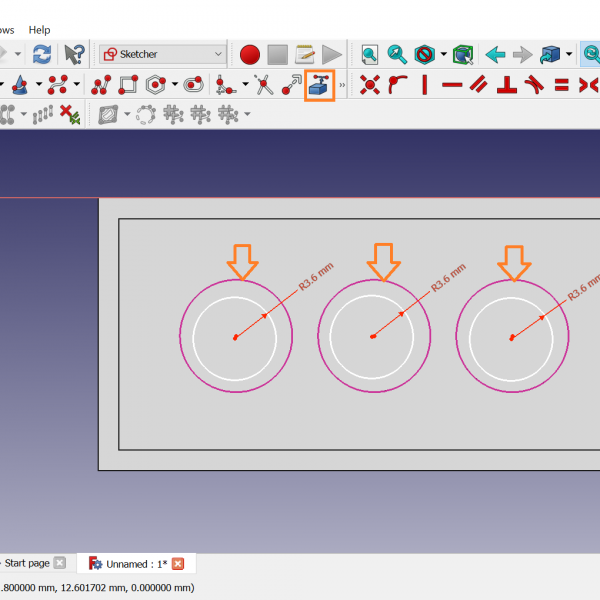Click the Fit all view icon
The height and width of the screenshot is (600, 600).
(x=370, y=54)
